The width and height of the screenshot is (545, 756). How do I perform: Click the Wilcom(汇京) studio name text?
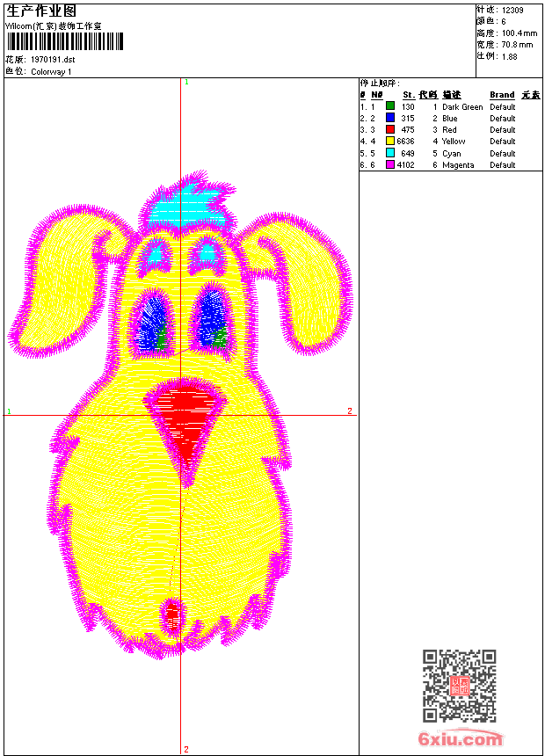tap(53, 26)
